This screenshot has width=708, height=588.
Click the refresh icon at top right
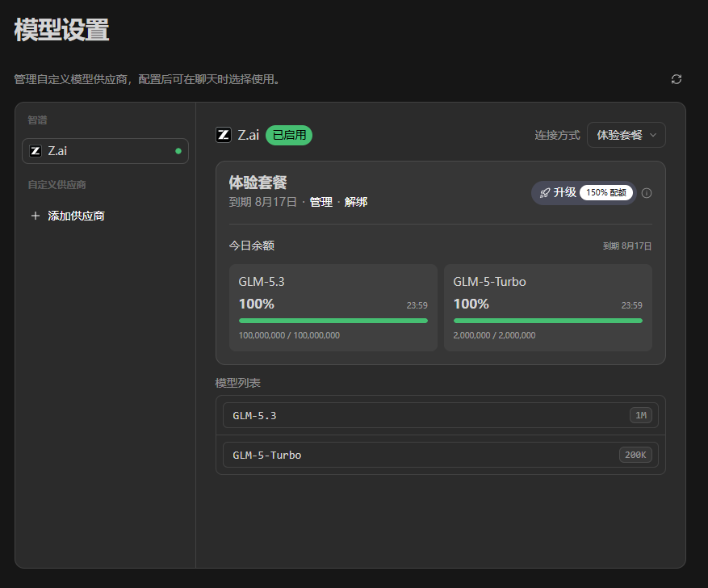coord(676,79)
